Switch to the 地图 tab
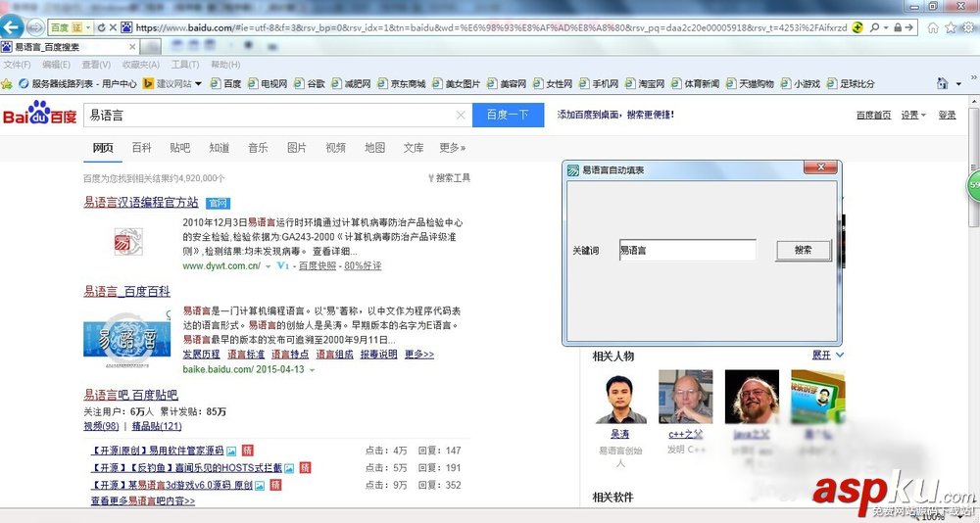The height and width of the screenshot is (523, 980). (x=375, y=148)
